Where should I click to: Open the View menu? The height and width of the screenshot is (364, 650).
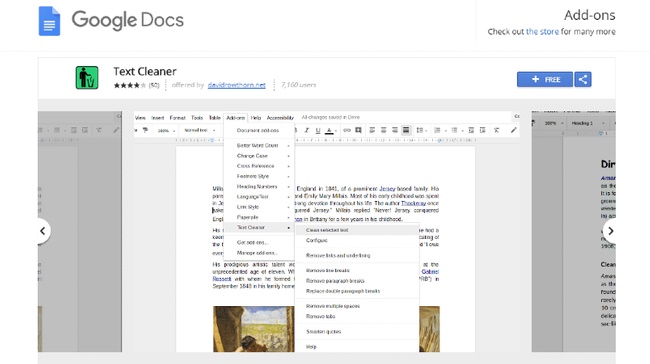pyautogui.click(x=140, y=118)
